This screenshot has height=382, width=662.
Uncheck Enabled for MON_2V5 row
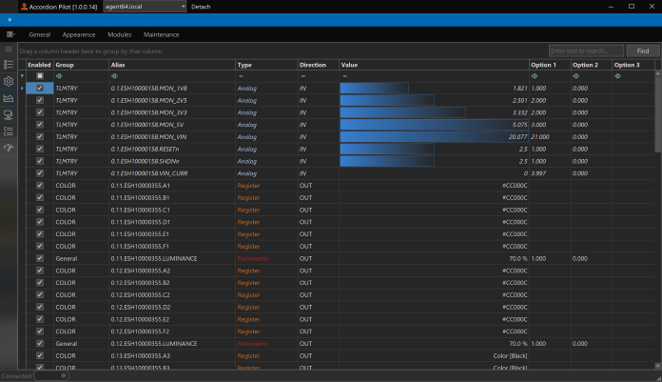tap(40, 100)
